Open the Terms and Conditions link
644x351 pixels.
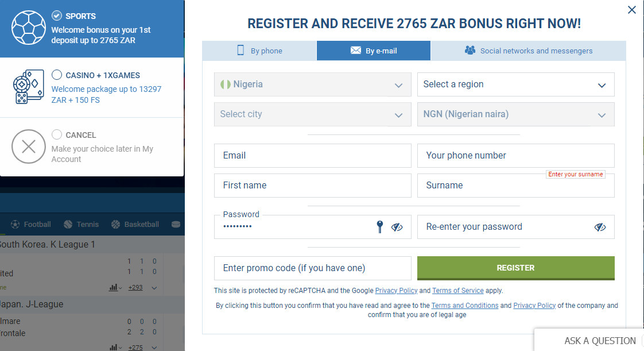coord(465,306)
